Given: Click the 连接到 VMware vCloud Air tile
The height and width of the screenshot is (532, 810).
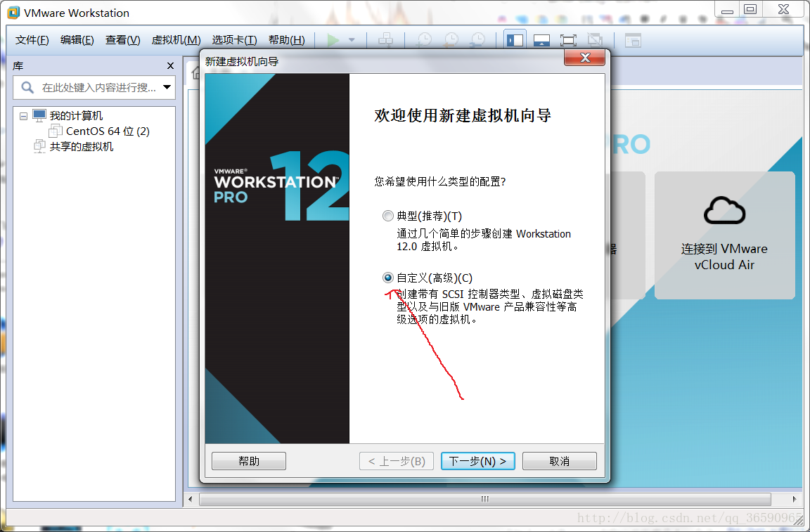Looking at the screenshot, I should (x=724, y=235).
